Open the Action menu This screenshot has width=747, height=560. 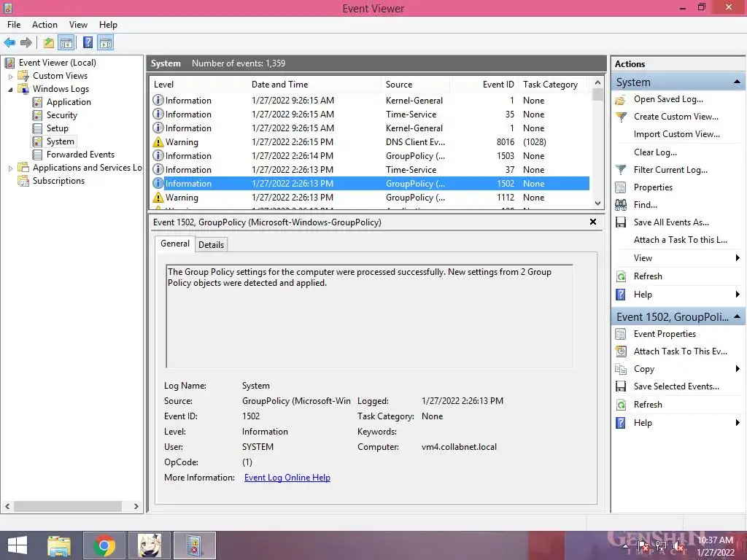point(44,25)
